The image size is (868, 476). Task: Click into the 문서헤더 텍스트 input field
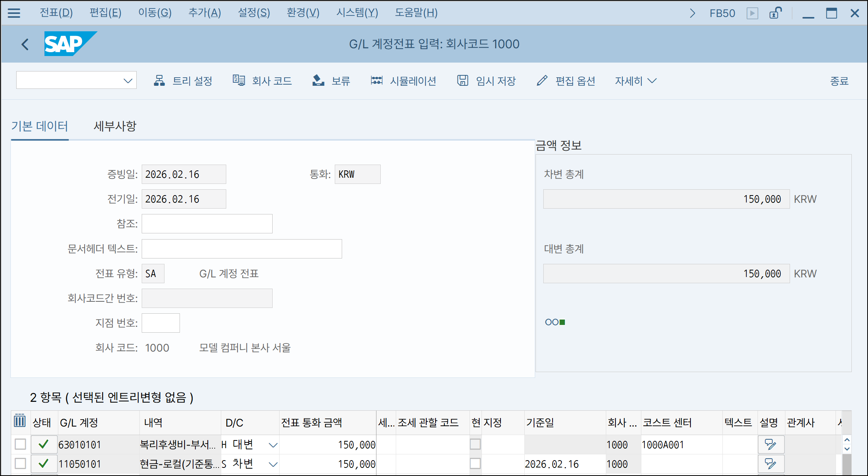coord(242,249)
